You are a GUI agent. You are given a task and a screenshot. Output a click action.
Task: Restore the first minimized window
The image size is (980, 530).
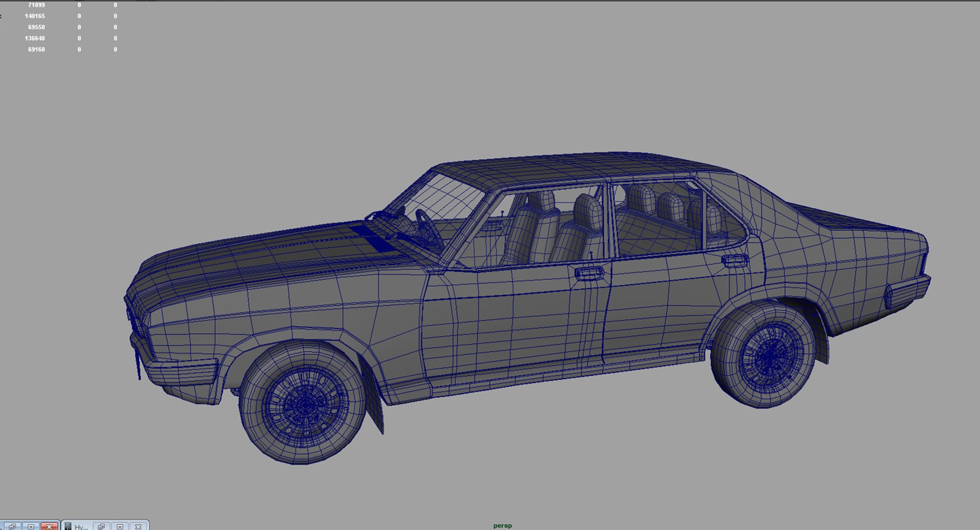coord(12,526)
